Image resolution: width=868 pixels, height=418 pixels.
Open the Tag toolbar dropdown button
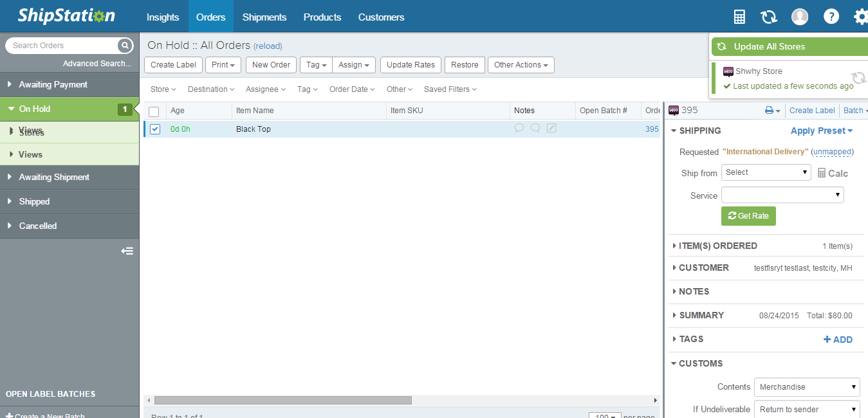coord(316,65)
